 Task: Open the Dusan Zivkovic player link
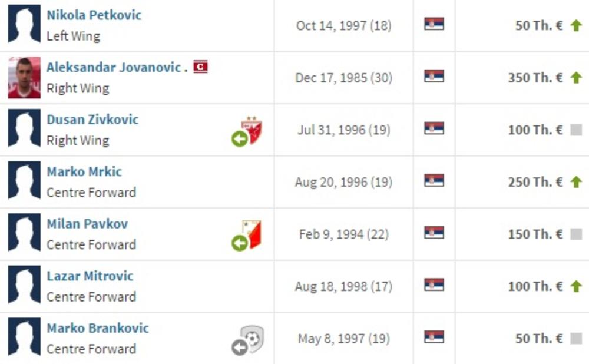[92, 119]
